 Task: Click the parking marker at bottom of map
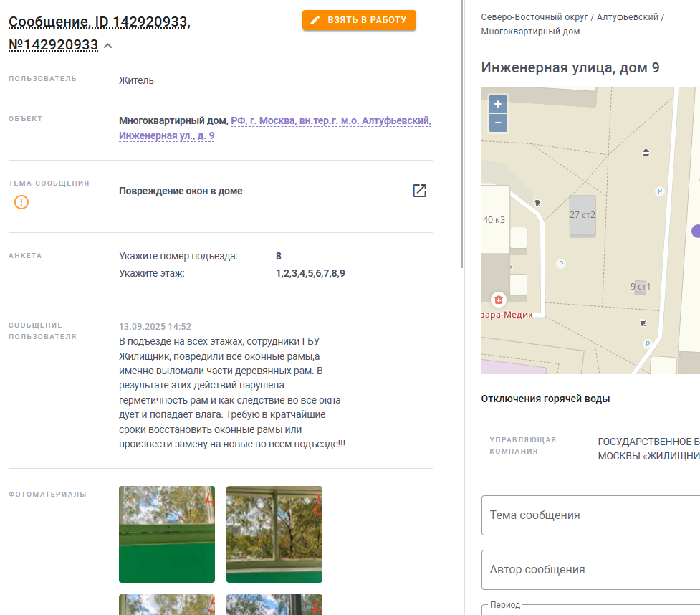tap(647, 343)
